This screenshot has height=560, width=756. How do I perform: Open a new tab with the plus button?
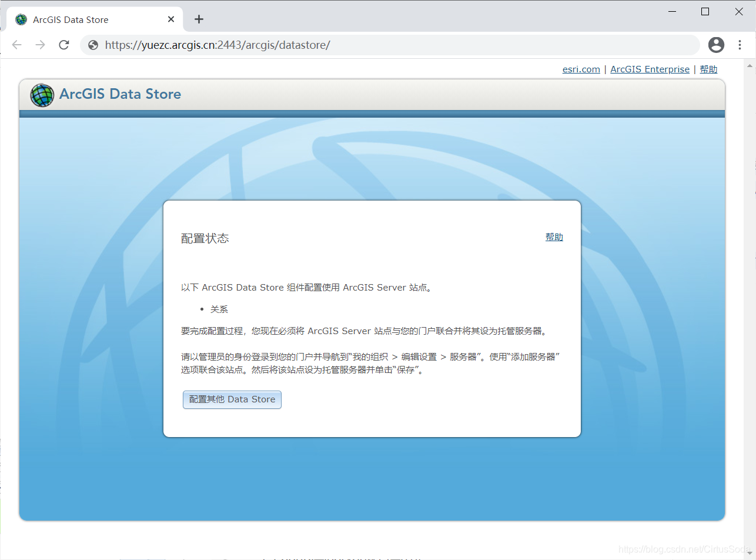(x=199, y=19)
